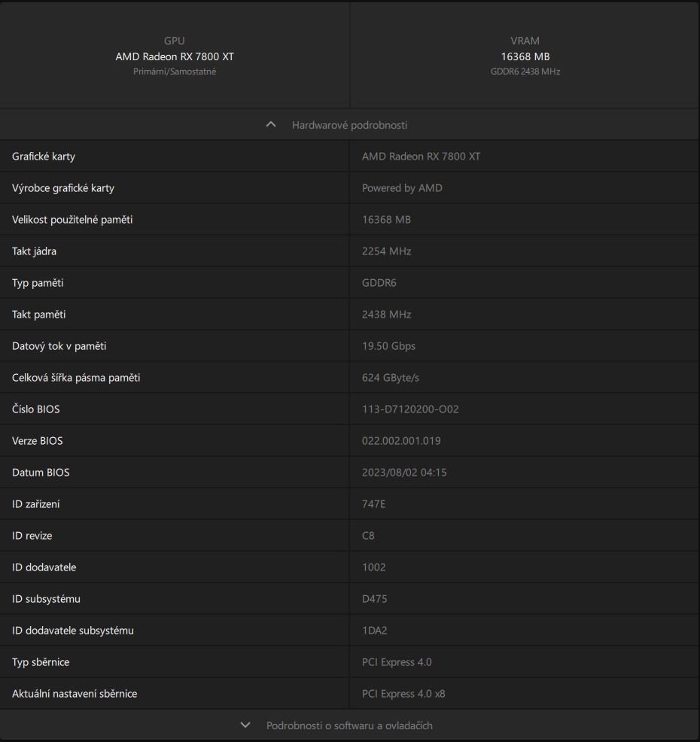Click the Typ paměti GDDR6 value
This screenshot has width=700, height=742.
379,283
